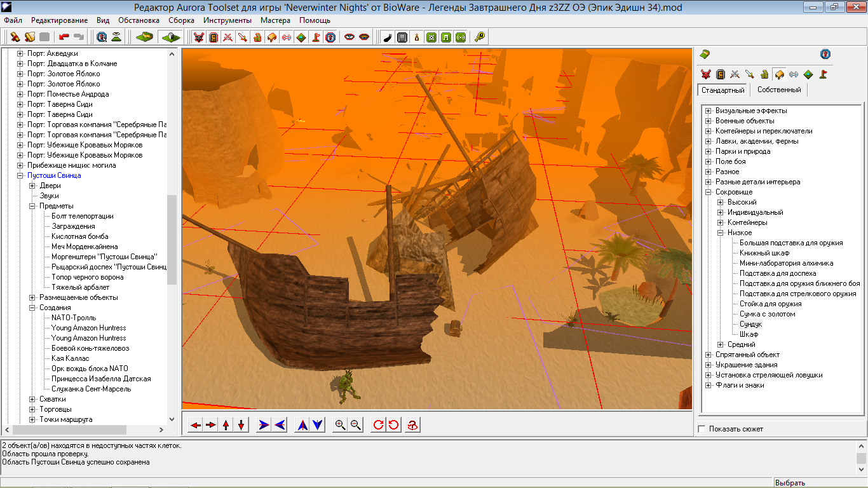The height and width of the screenshot is (488, 868).
Task: Collapse the 'Сокровище' palette category
Action: (709, 192)
